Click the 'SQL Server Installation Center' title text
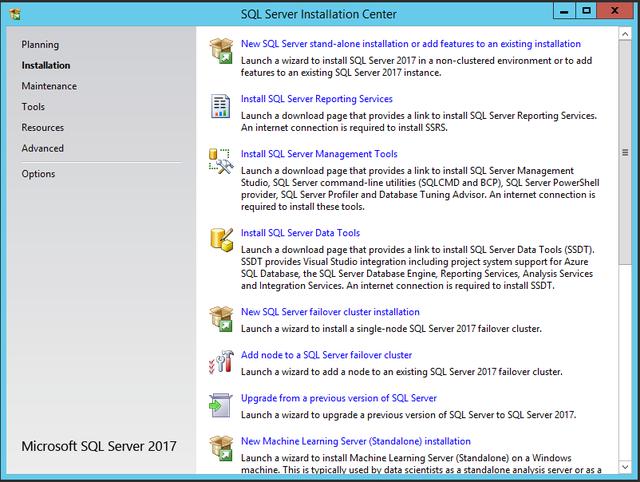Viewport: 640px width, 482px height. tap(318, 14)
